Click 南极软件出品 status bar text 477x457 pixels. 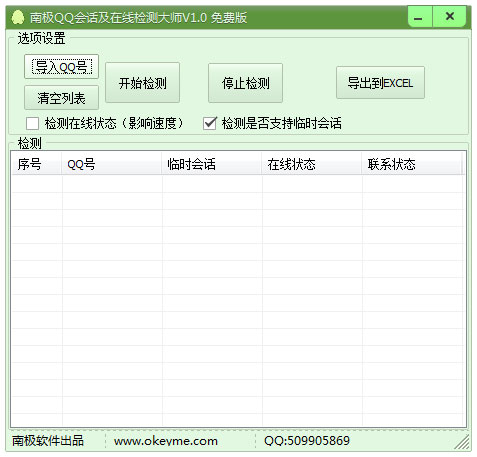(48, 441)
